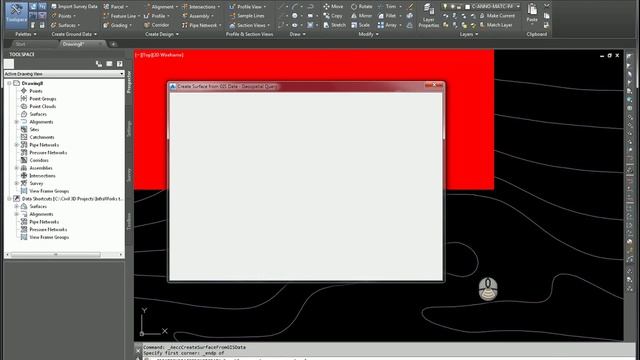Expand Pipe Networks node under Drawing8
This screenshot has height=360, width=640.
pos(17,145)
